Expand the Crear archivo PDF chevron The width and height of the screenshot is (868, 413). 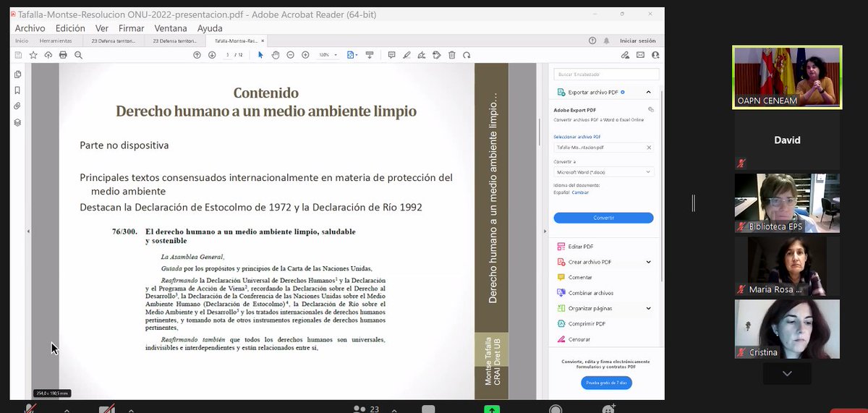(648, 262)
